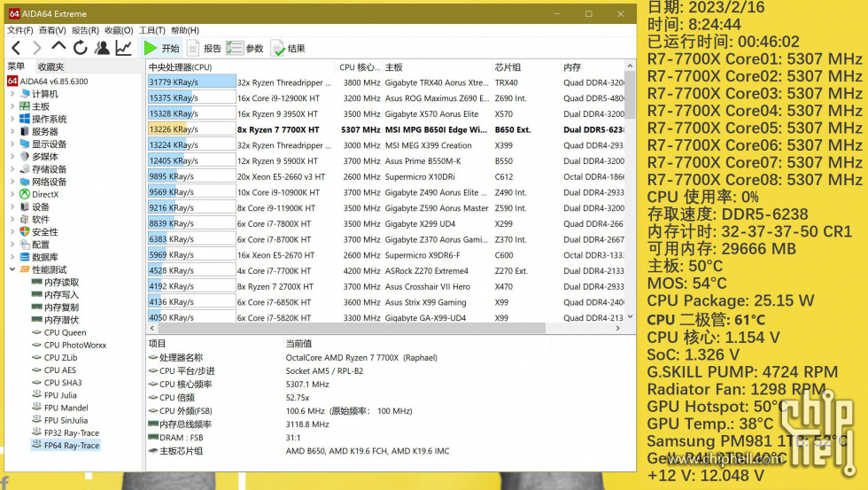
Task: Click the Back navigation arrow
Action: tap(16, 48)
